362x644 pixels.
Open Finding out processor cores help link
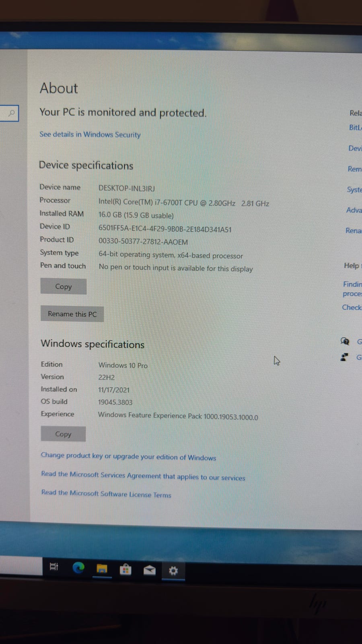352,289
